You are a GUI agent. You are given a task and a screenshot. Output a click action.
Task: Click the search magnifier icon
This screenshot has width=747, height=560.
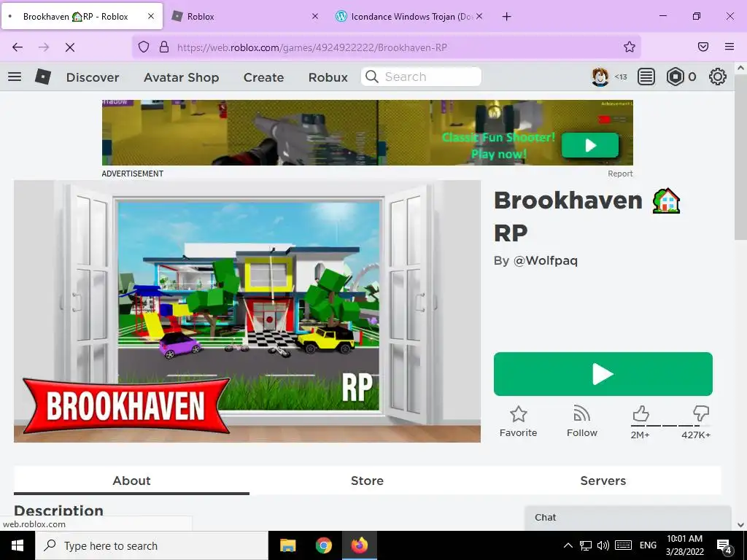[372, 77]
